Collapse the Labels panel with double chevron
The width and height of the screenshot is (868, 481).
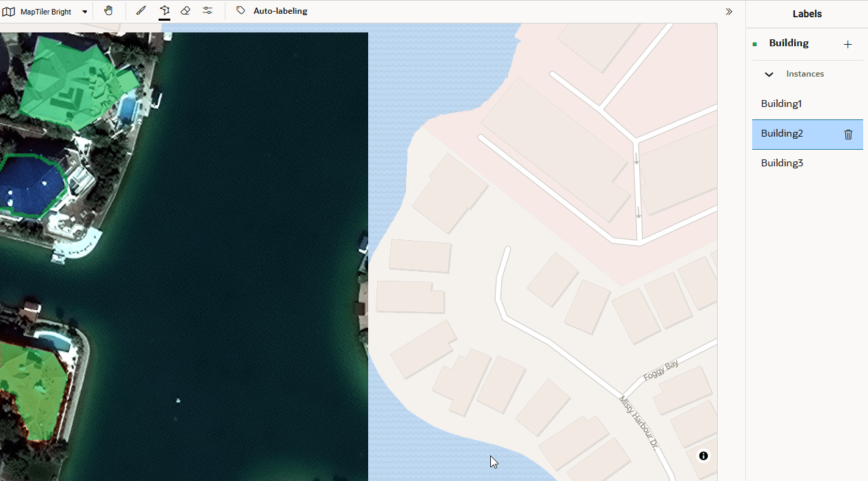(x=729, y=12)
